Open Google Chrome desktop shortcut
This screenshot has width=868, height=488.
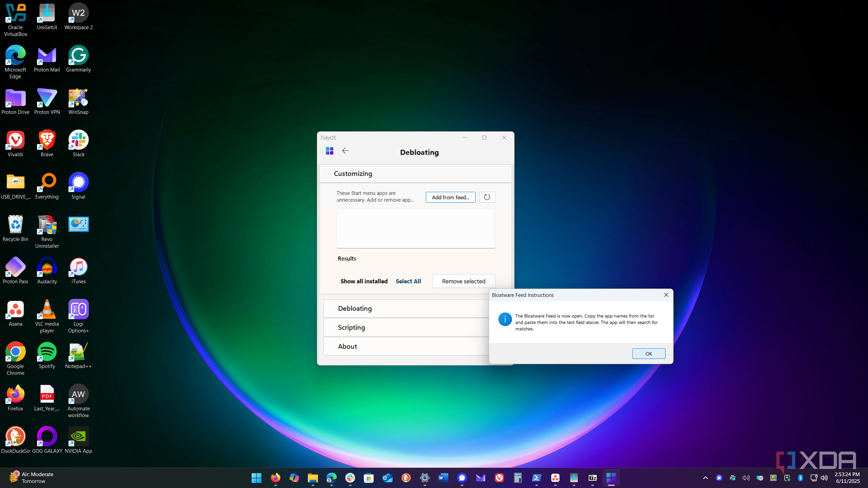[16, 359]
